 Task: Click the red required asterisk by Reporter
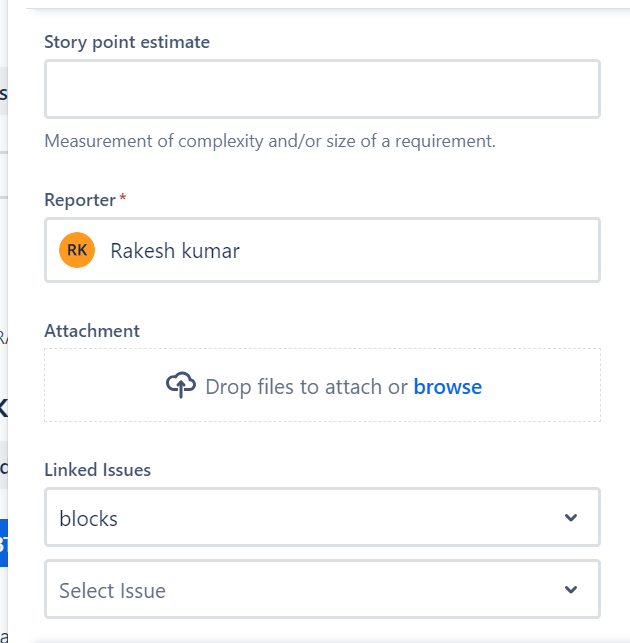(123, 199)
